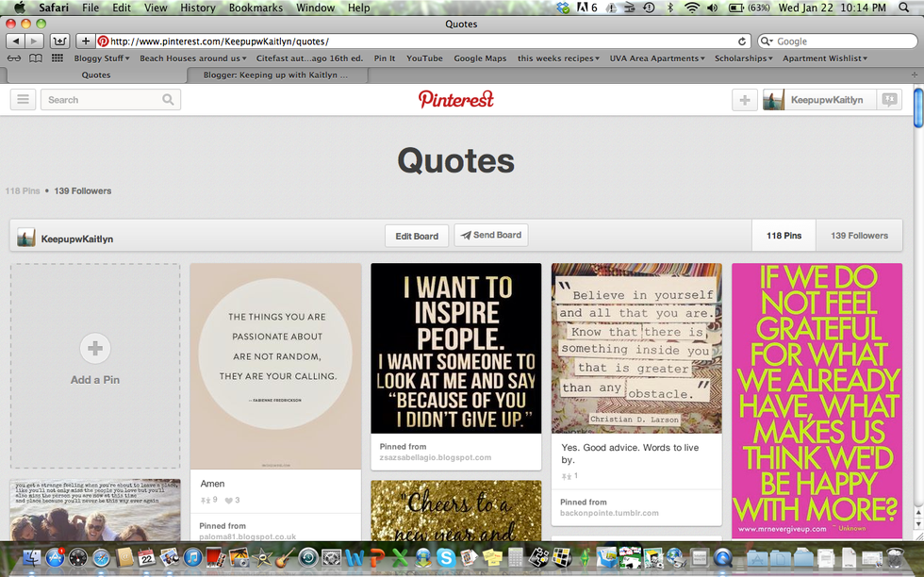Click the Edit Board button
The width and height of the screenshot is (924, 577).
coord(417,236)
